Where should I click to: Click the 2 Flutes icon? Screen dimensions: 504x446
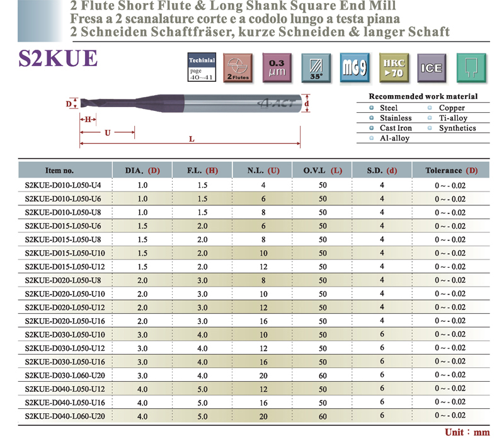(x=238, y=68)
